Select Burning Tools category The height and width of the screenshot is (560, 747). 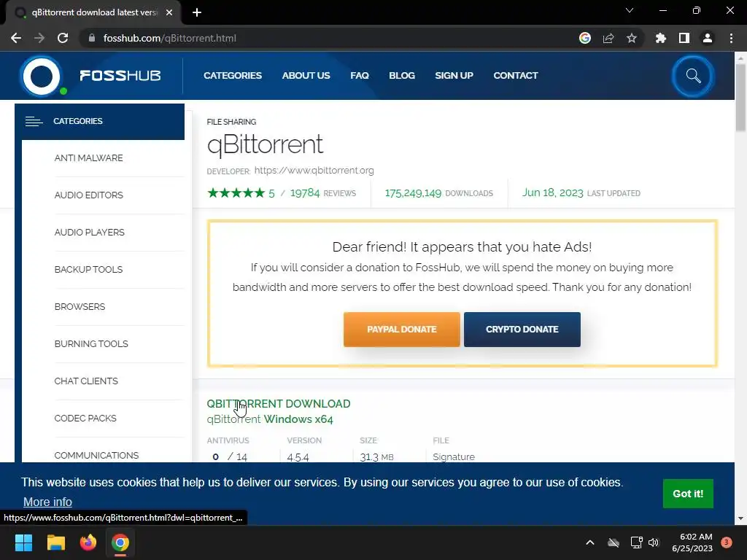pyautogui.click(x=91, y=344)
